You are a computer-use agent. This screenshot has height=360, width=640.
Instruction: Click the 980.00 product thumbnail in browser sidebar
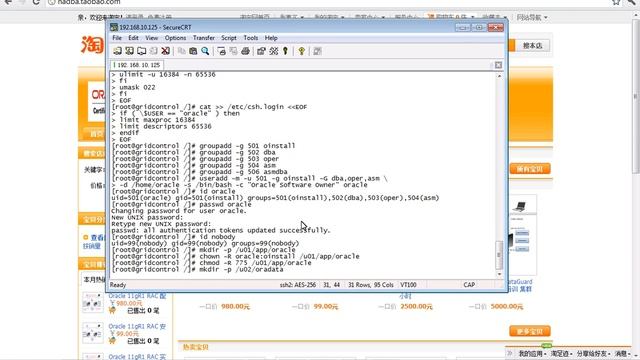[93, 302]
